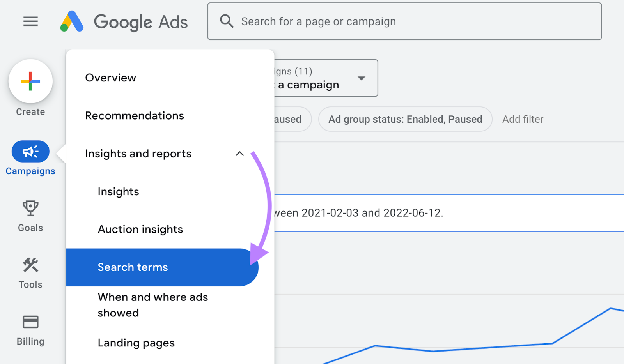Click the Add filter button
The image size is (624, 364).
pyautogui.click(x=523, y=119)
